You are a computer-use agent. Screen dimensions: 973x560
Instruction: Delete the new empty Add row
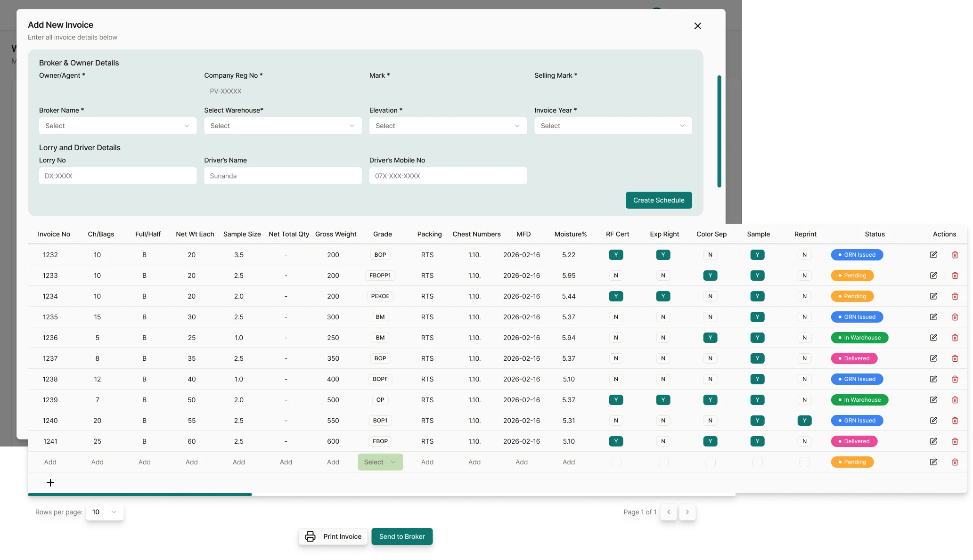click(x=955, y=462)
